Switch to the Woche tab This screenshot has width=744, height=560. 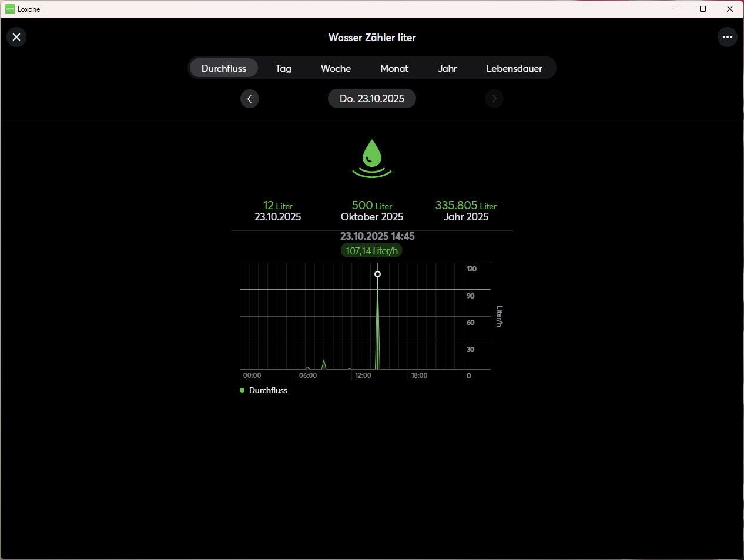pos(336,68)
